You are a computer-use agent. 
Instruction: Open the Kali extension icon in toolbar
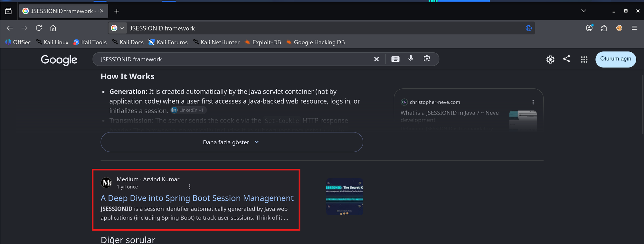click(x=619, y=28)
